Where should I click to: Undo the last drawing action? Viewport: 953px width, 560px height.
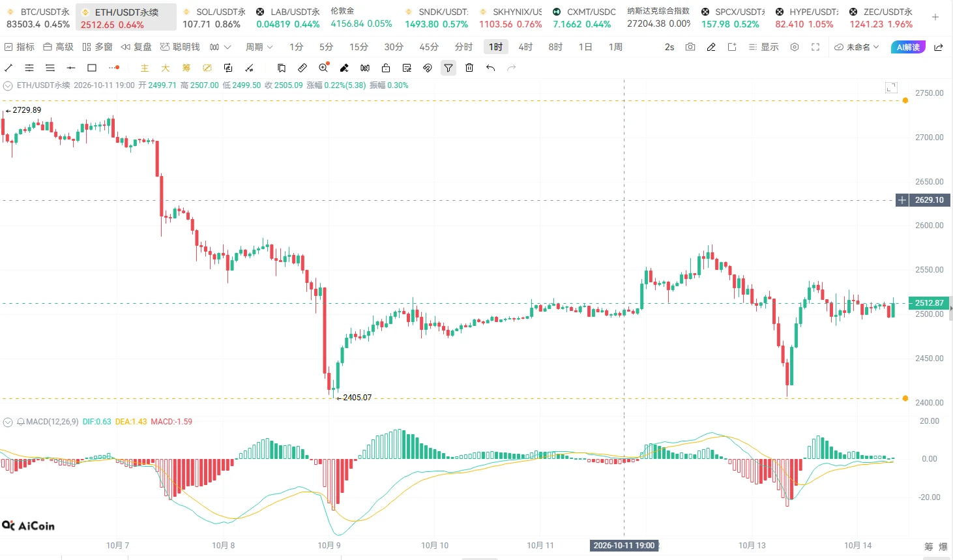490,68
